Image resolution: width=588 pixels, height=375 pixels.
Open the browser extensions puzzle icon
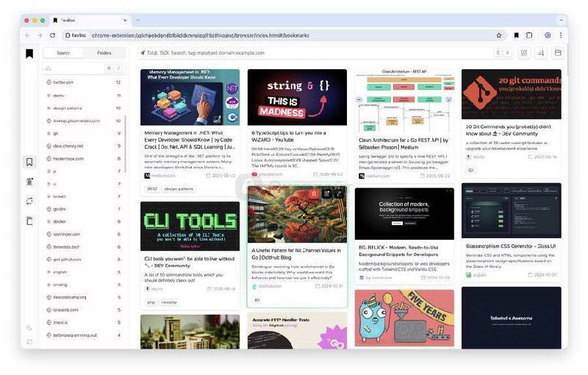pos(529,35)
